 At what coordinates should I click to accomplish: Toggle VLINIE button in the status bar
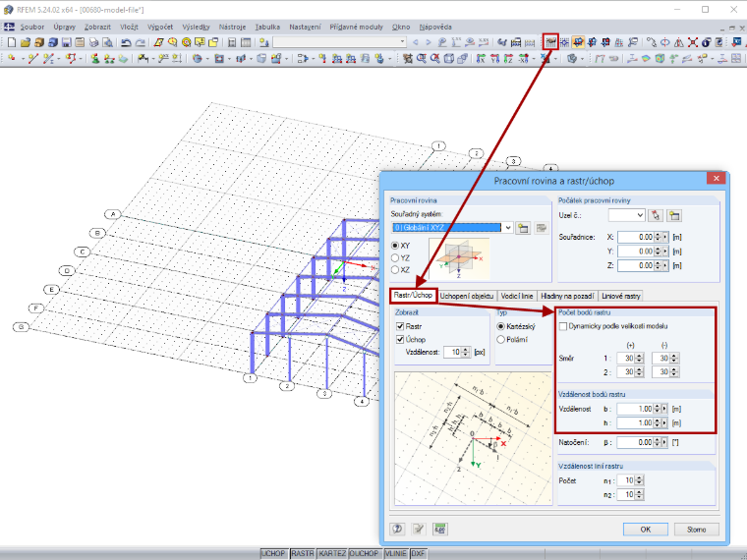click(x=395, y=553)
